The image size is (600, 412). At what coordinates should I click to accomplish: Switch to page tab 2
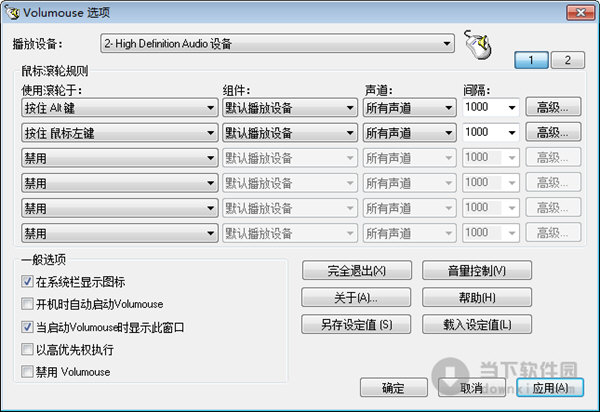[567, 60]
